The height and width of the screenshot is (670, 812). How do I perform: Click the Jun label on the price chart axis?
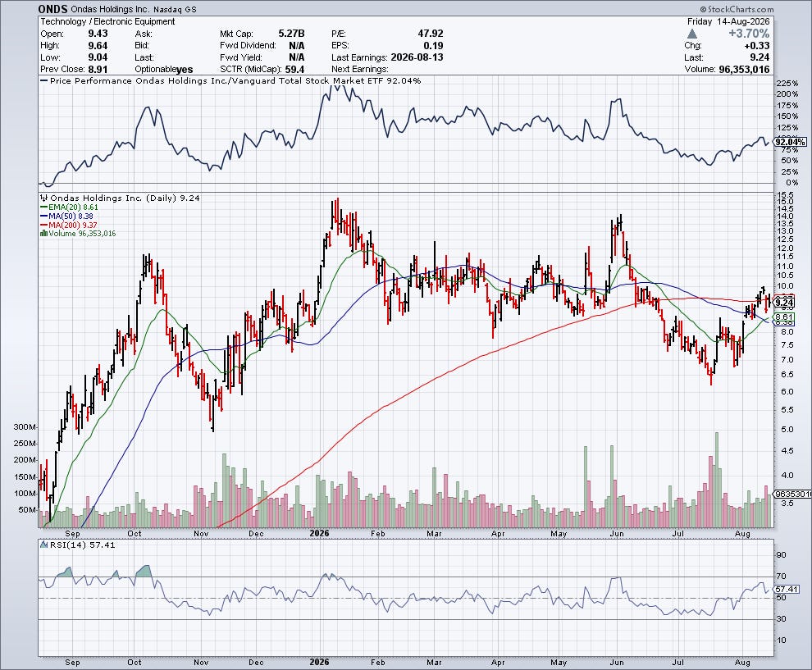click(617, 533)
